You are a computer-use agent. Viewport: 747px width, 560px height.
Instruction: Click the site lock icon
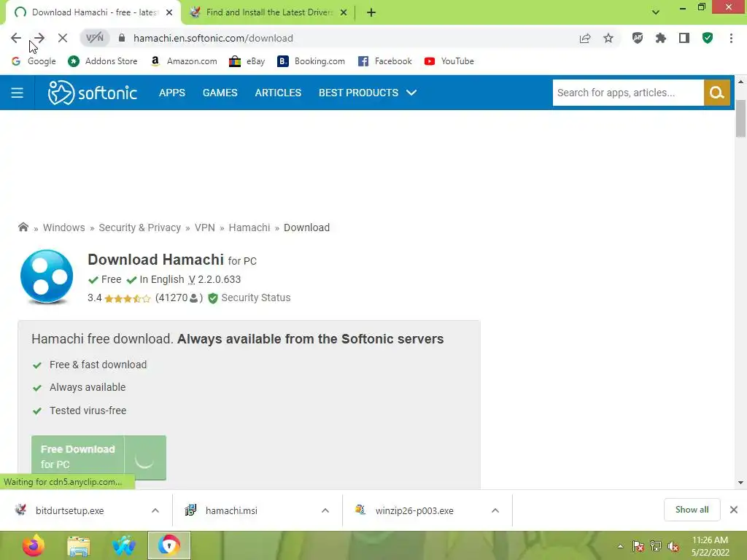coord(122,38)
